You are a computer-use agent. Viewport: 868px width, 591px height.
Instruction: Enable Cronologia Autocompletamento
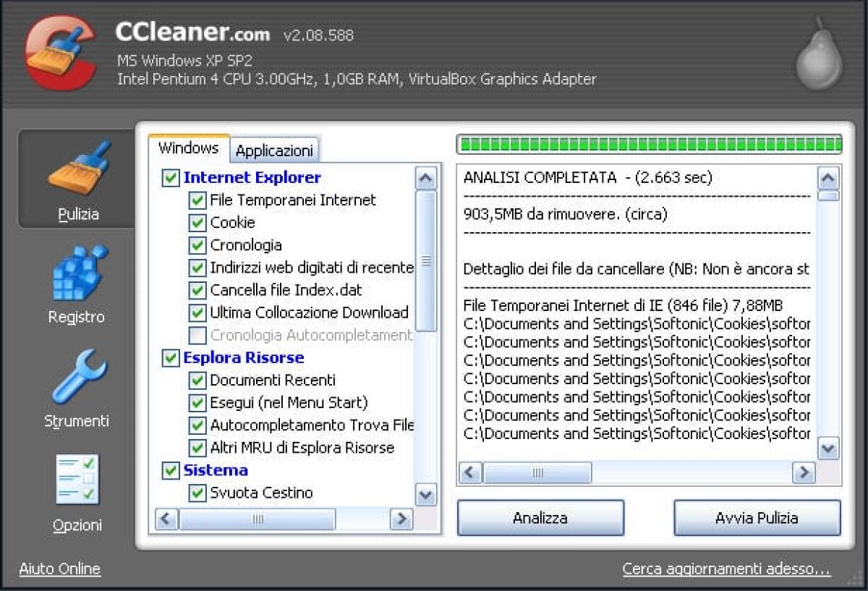196,336
